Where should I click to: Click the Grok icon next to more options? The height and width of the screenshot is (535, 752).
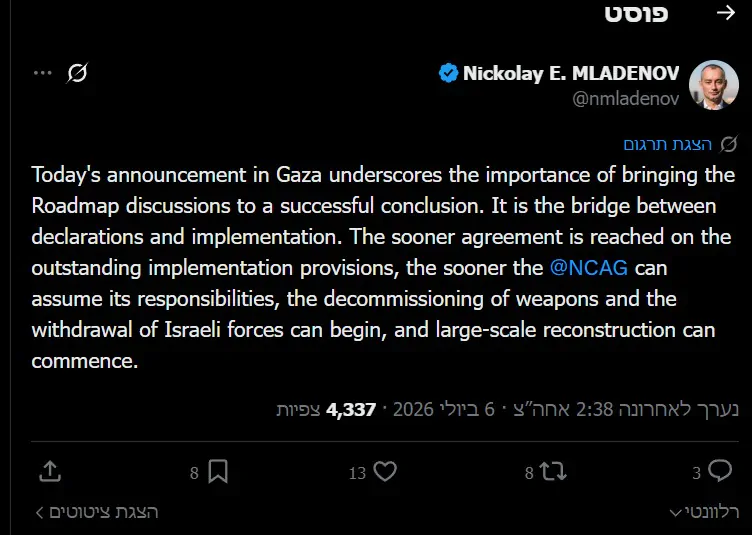click(77, 73)
